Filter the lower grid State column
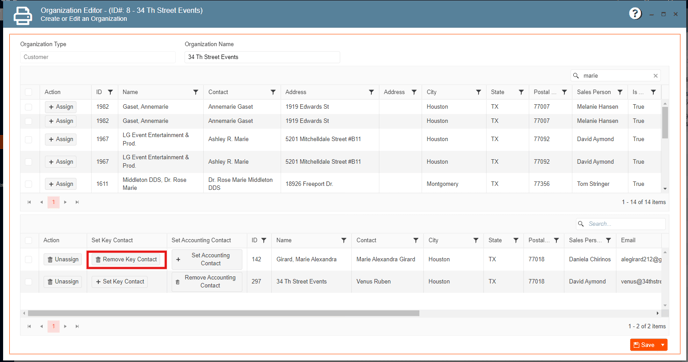688x362 pixels. coord(516,240)
